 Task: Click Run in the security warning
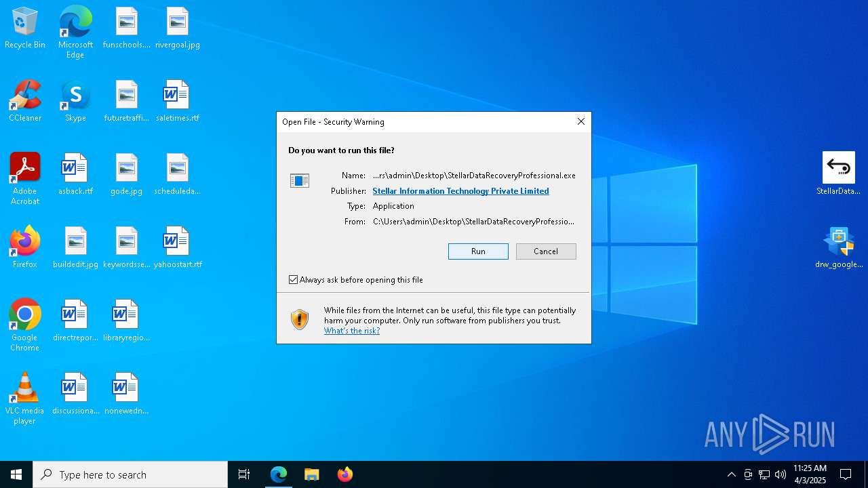pyautogui.click(x=478, y=251)
